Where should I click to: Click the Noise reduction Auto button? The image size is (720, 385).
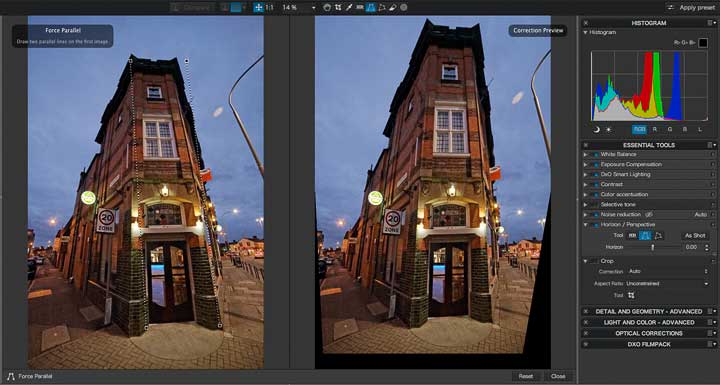click(701, 215)
